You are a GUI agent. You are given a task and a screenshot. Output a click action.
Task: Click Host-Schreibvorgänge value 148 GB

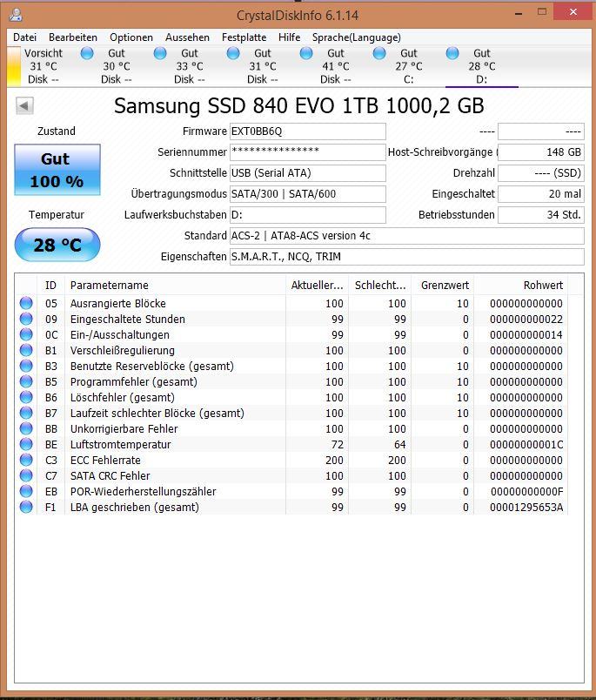541,152
